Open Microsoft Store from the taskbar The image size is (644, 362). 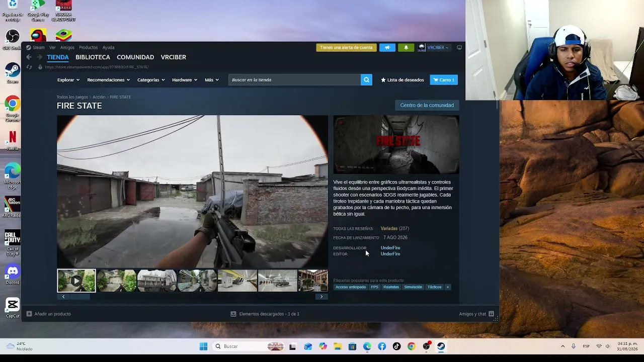pyautogui.click(x=352, y=346)
